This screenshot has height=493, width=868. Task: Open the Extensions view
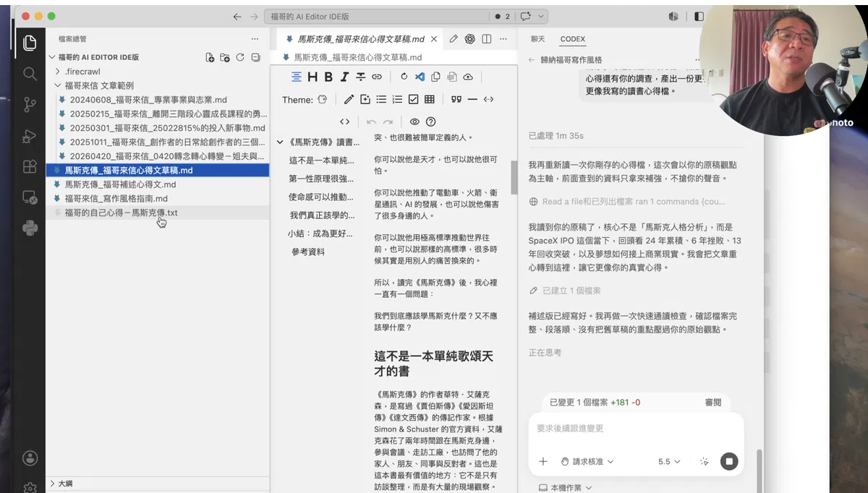tap(30, 166)
